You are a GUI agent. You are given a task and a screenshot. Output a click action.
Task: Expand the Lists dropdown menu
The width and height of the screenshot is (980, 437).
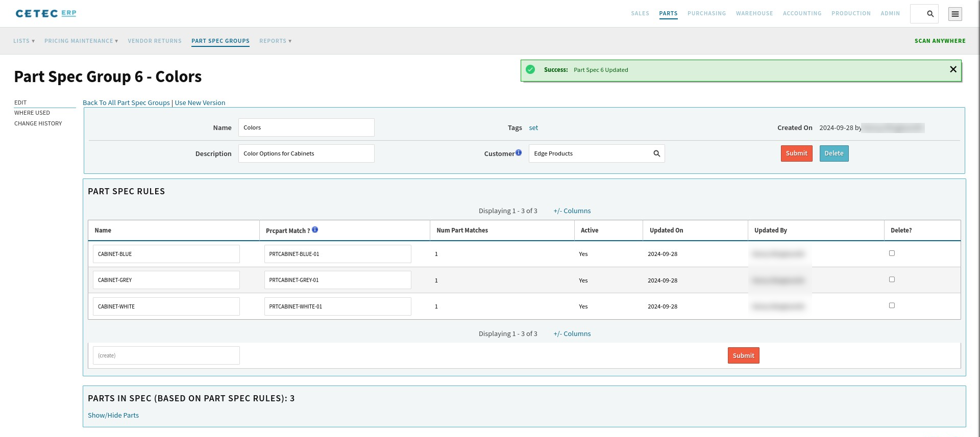24,41
